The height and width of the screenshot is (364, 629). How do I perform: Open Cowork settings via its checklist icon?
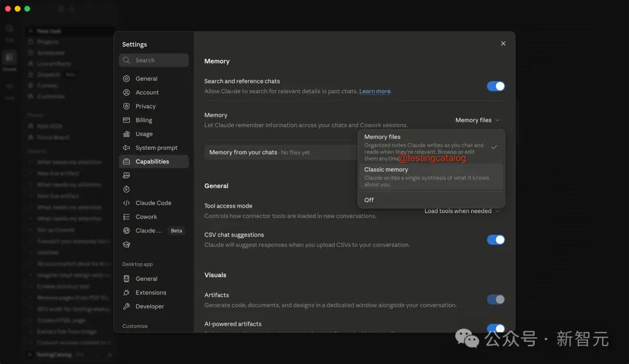126,217
